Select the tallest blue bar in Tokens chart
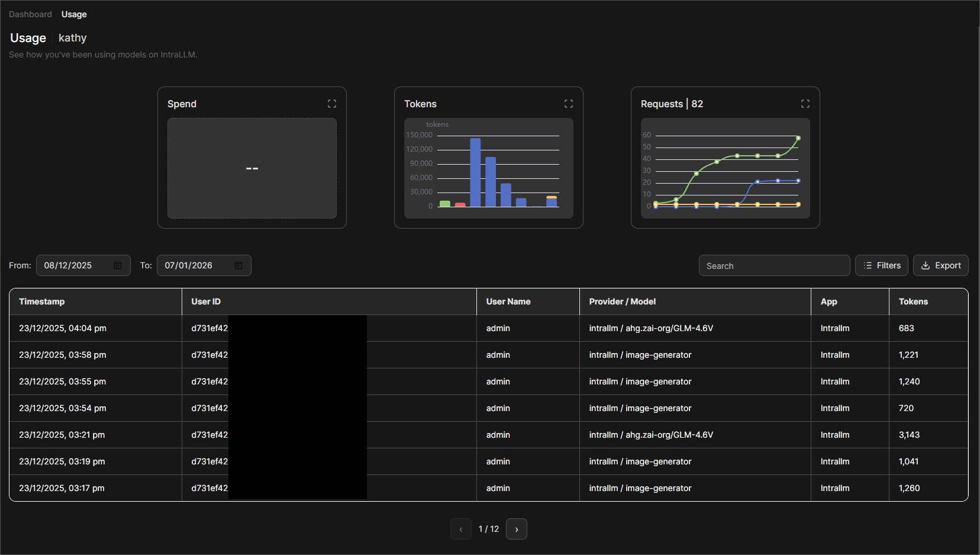Viewport: 980px width, 555px height. pos(475,172)
